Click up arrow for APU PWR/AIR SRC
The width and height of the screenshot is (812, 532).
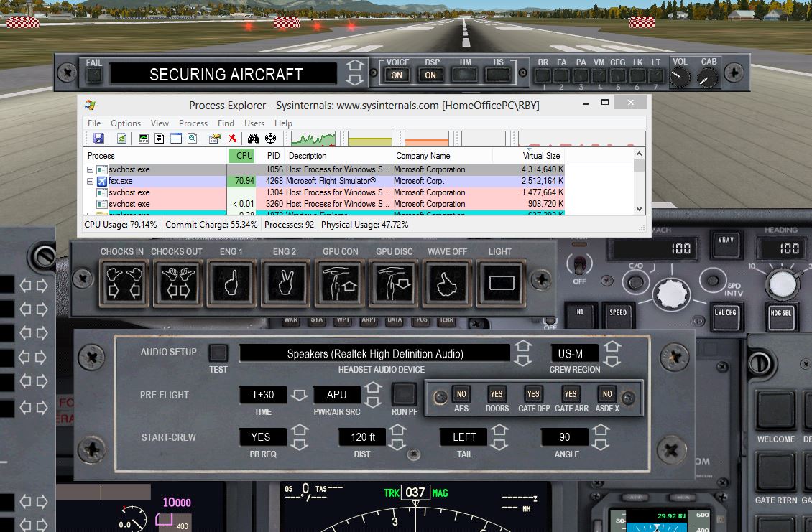tap(373, 388)
